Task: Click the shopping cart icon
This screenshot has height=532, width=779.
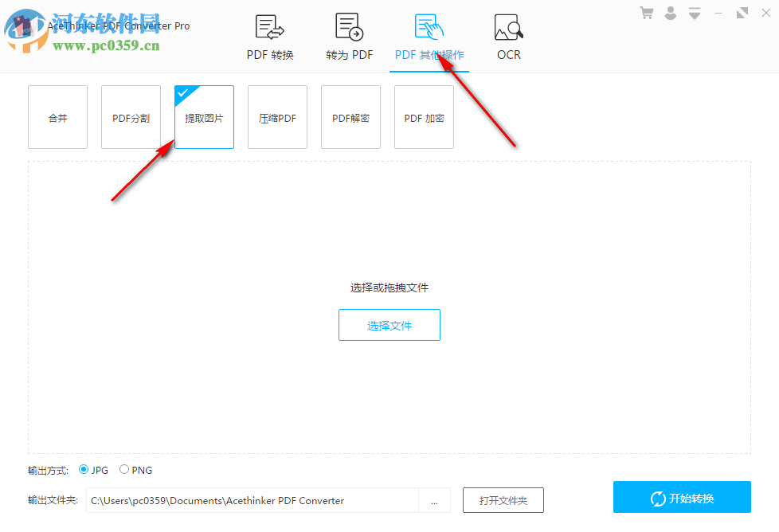Action: click(646, 13)
